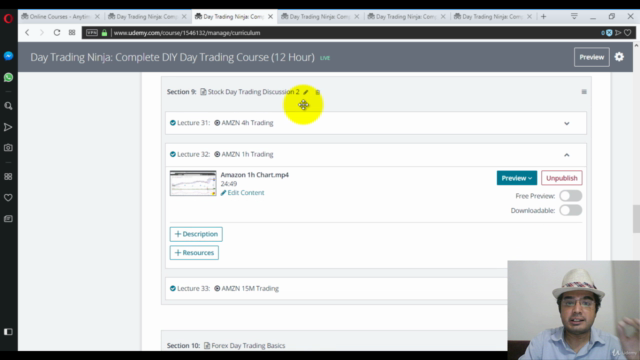Click the send-to-flow arrow icon in the address bar
The image size is (640, 360).
pos(618,33)
